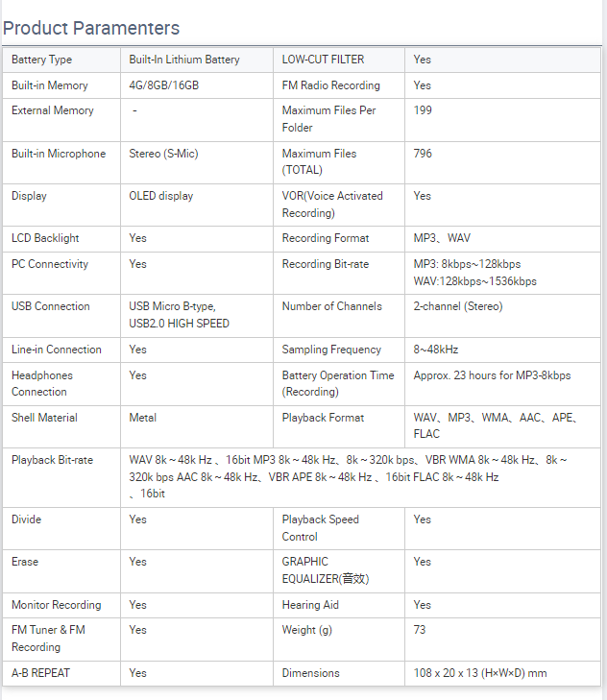The width and height of the screenshot is (607, 700).
Task: Select the Battery Type label cell
Action: tap(41, 60)
